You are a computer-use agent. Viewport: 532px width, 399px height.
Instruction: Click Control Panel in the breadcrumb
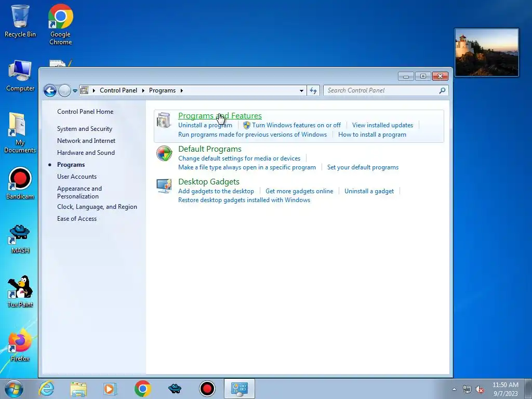(118, 90)
